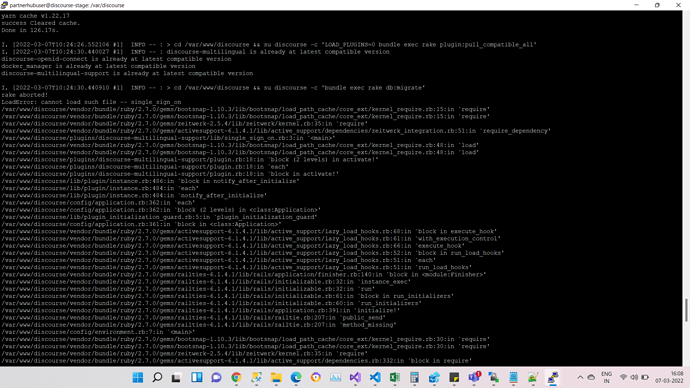Click 'LoadError: cannot load such file' line
The width and height of the screenshot is (690, 388).
point(91,102)
